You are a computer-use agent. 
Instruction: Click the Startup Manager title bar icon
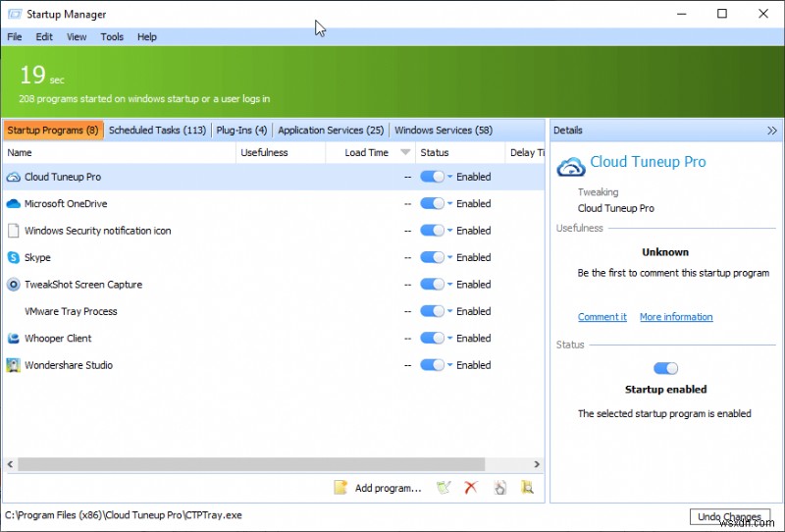[15, 14]
